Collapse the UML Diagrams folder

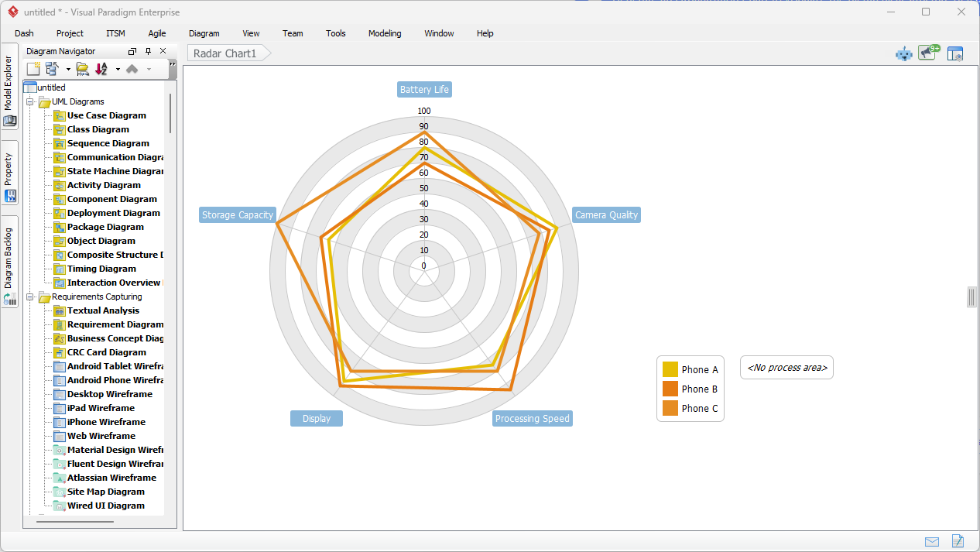(x=29, y=101)
